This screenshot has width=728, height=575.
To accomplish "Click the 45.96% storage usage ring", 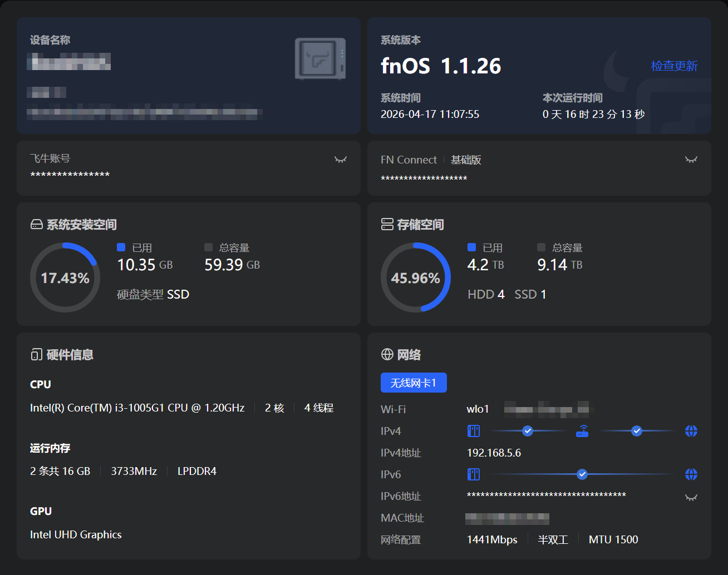I will click(x=416, y=277).
